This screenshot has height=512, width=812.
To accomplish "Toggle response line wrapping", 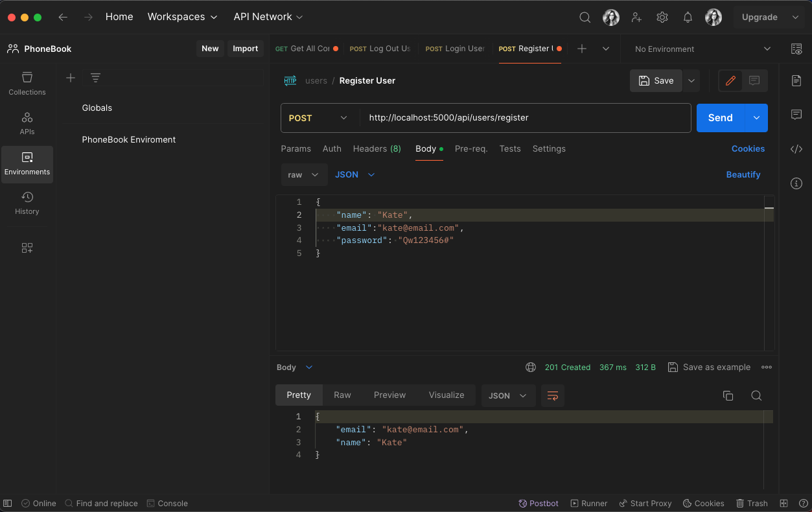I will click(x=553, y=395).
